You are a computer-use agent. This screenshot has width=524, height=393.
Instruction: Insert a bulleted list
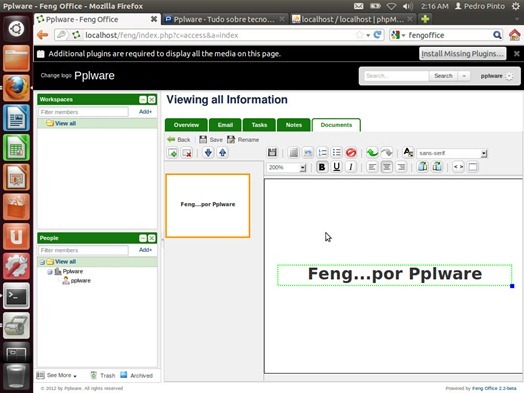tap(337, 153)
